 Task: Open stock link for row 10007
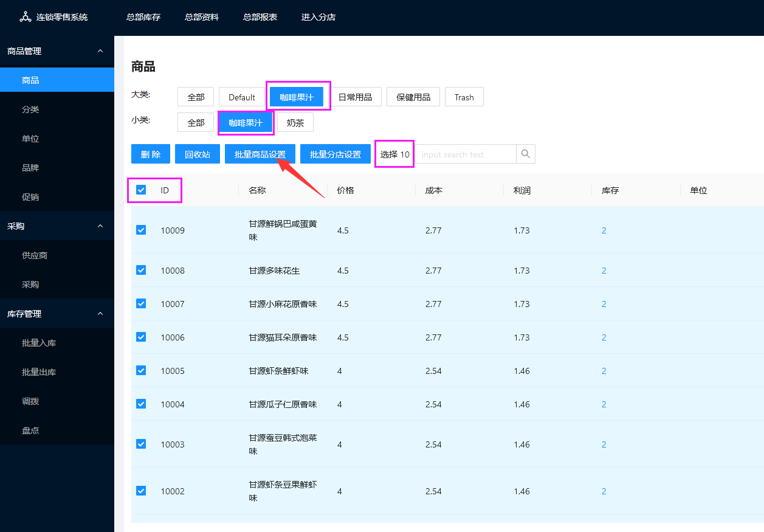tap(604, 303)
